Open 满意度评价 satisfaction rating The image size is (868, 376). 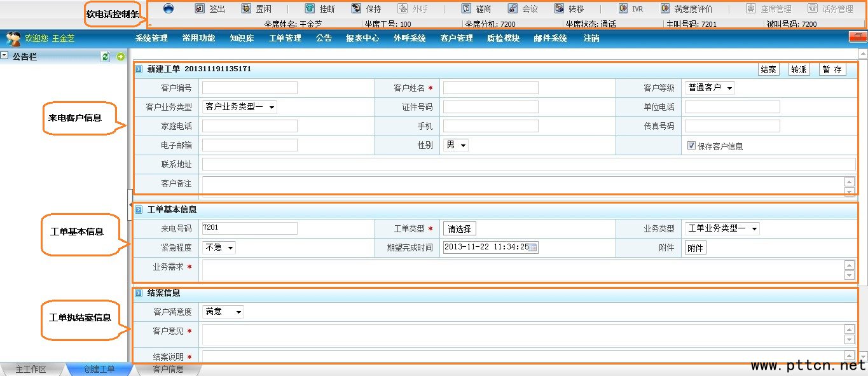point(665,9)
